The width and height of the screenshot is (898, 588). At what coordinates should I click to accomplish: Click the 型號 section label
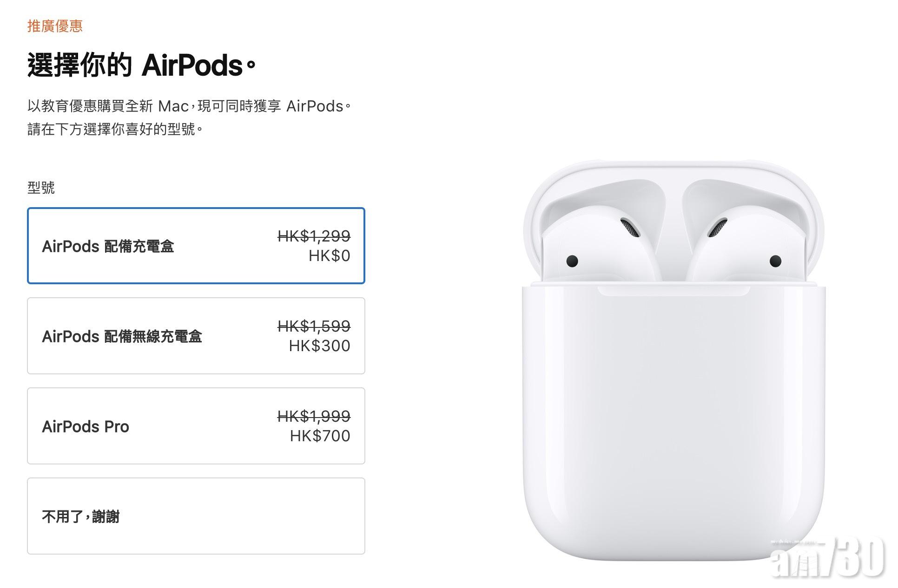[41, 188]
